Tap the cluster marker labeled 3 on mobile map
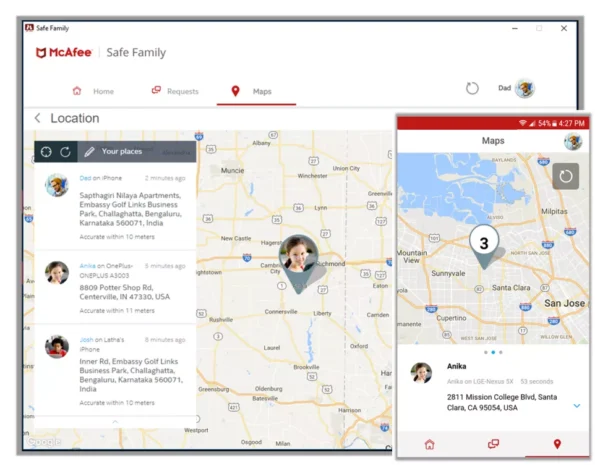The image size is (600, 471). pos(484,242)
